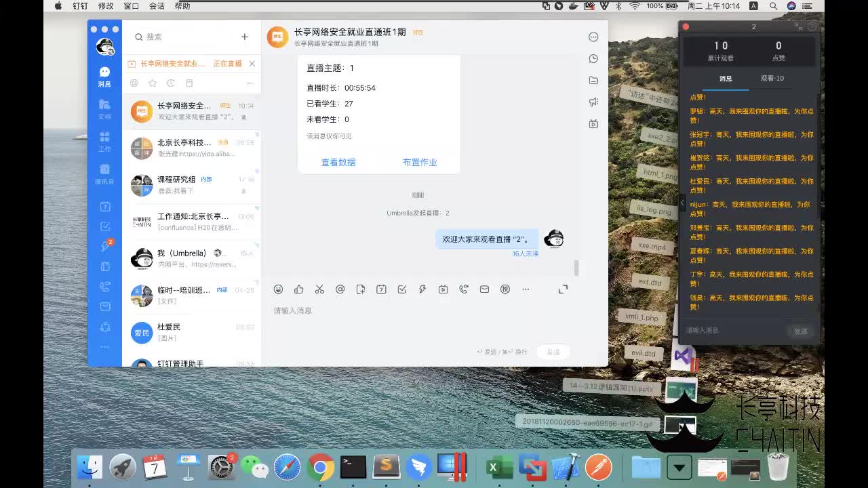
Task: Click the search field in DingTalk
Action: point(183,37)
